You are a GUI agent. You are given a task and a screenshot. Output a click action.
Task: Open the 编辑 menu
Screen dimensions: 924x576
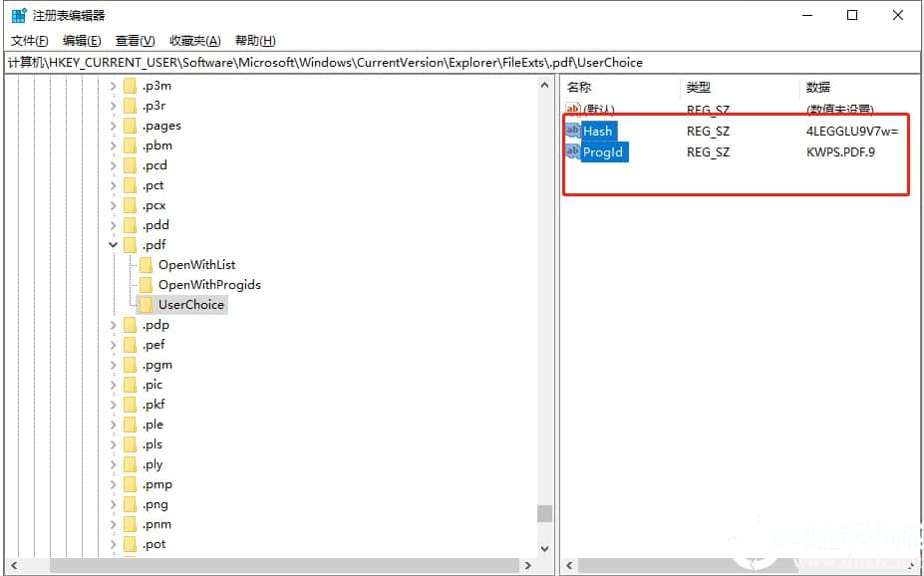[x=82, y=40]
